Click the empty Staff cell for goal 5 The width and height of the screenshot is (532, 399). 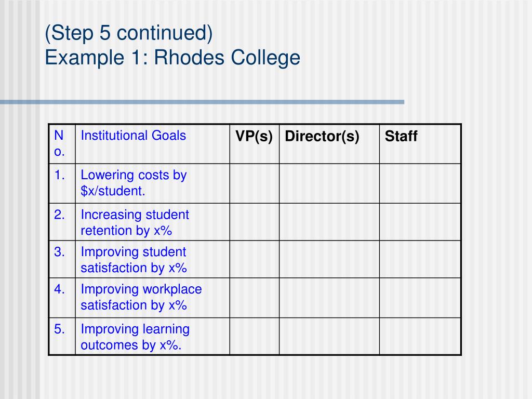pos(420,336)
